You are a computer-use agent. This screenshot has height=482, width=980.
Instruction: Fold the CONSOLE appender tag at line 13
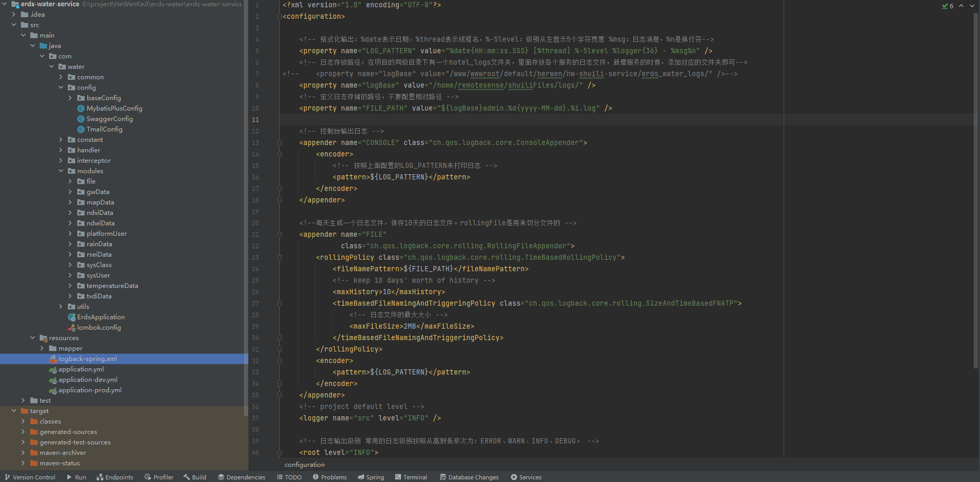pos(279,143)
